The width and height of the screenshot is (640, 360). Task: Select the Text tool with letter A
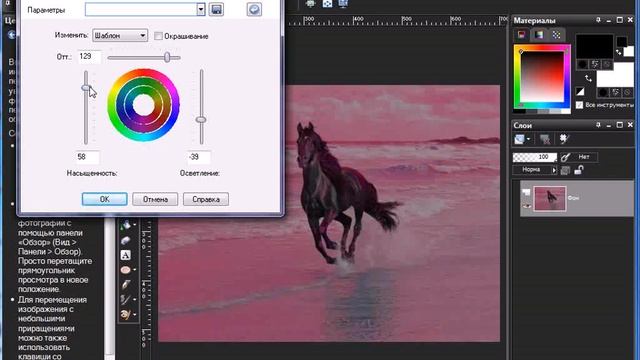125,255
